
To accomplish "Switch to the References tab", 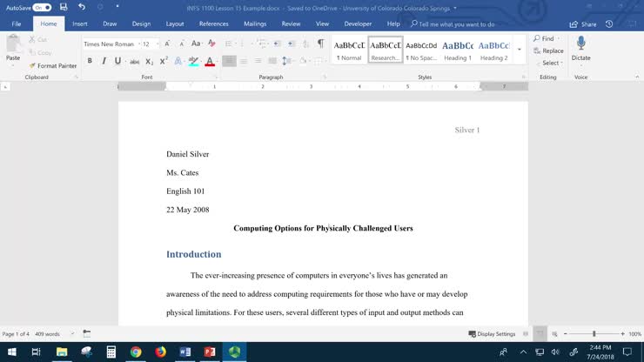I will [x=213, y=24].
